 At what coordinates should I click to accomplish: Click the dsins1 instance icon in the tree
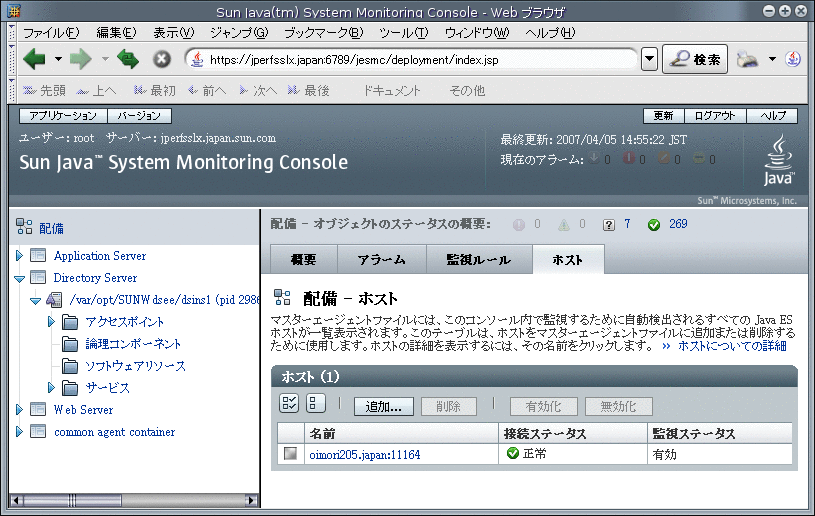coord(54,300)
